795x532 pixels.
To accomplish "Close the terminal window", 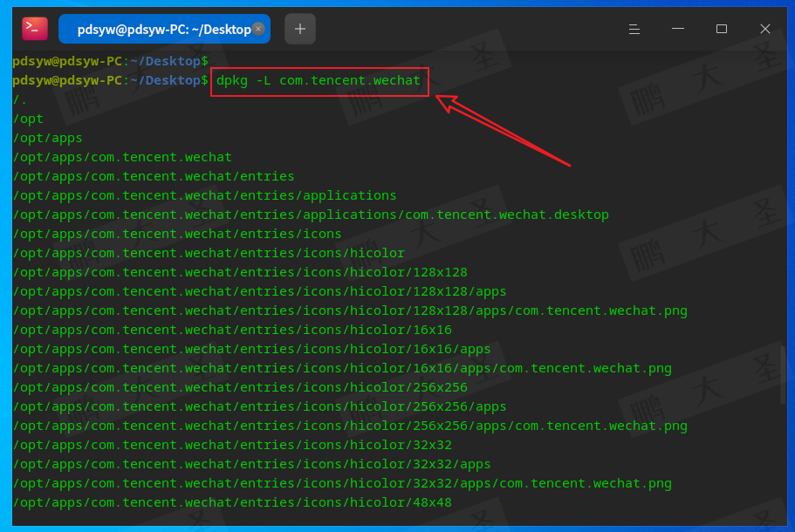I will click(765, 29).
